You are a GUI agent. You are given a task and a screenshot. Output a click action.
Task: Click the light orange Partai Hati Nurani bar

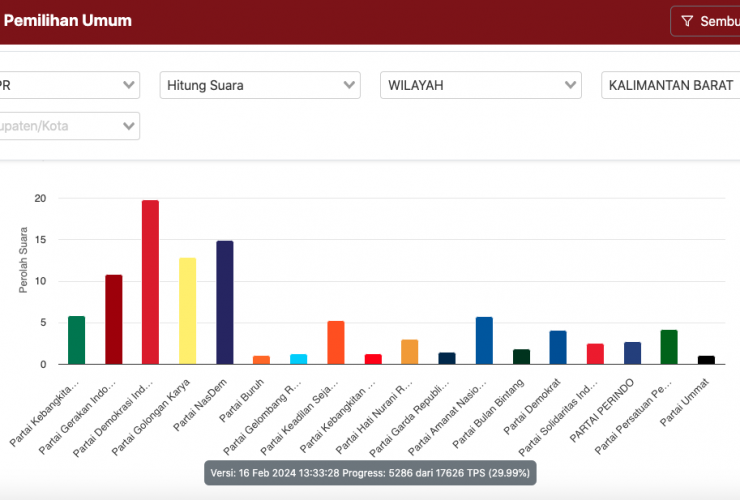pos(410,352)
